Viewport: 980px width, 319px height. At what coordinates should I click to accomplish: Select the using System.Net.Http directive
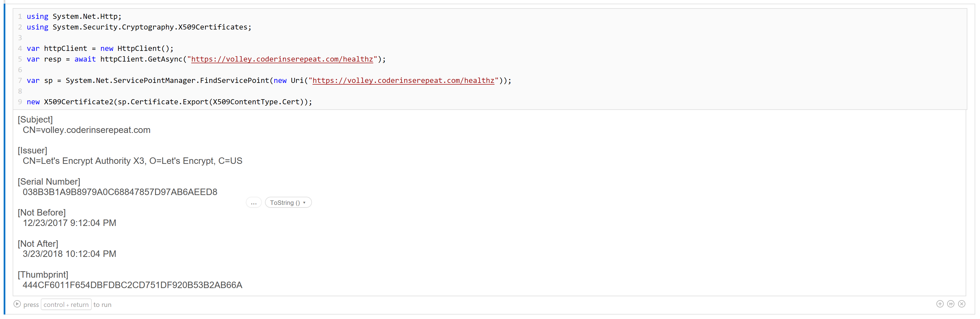point(74,16)
